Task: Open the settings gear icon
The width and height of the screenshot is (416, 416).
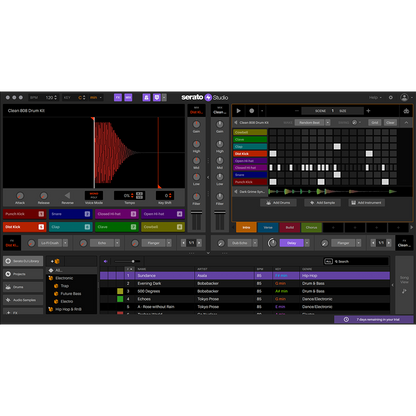Action: [x=391, y=98]
